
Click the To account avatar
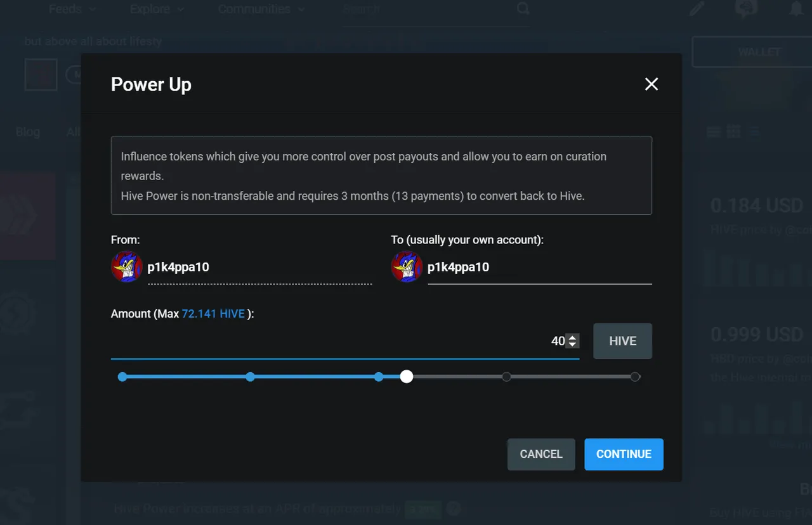pos(407,266)
